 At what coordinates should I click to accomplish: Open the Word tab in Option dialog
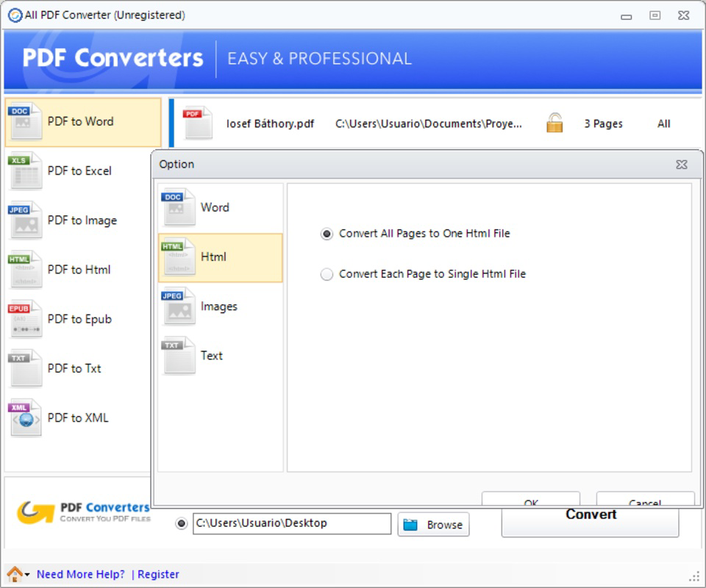pos(220,208)
